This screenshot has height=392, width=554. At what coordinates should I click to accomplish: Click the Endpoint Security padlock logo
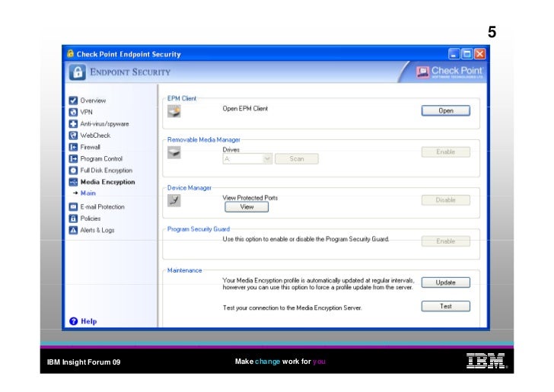[x=78, y=72]
